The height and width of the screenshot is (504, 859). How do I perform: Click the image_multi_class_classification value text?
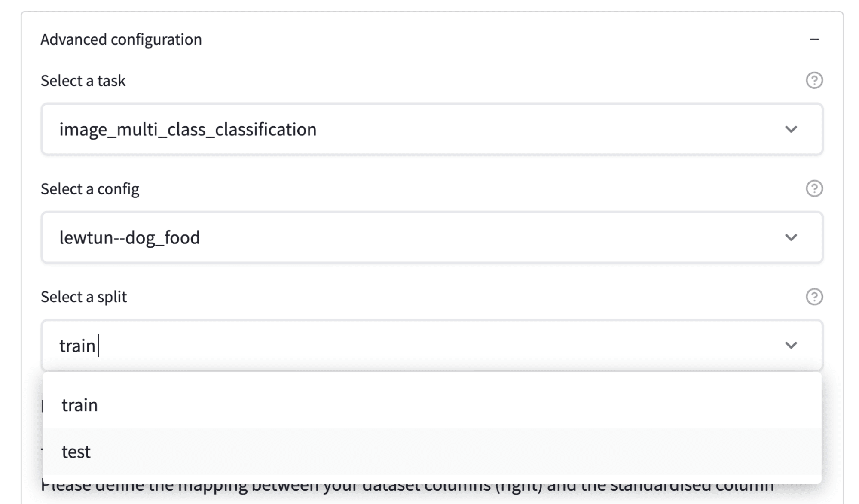click(x=188, y=129)
